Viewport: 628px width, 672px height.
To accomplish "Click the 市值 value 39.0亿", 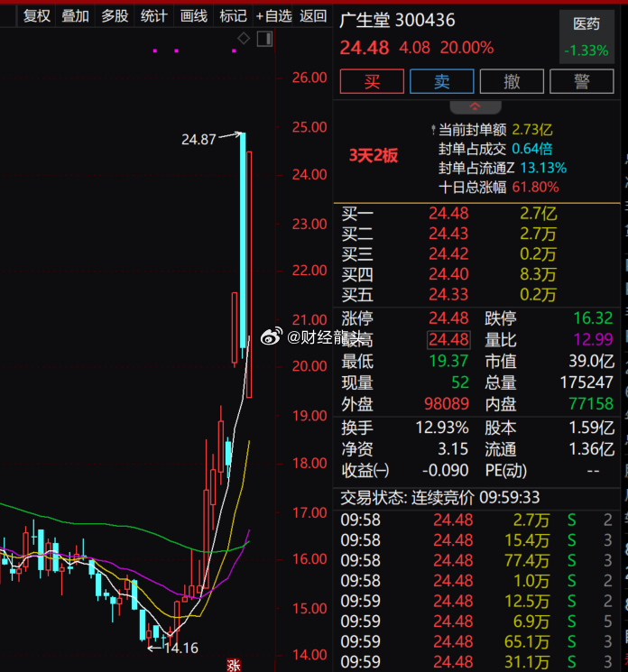I will 591,361.
